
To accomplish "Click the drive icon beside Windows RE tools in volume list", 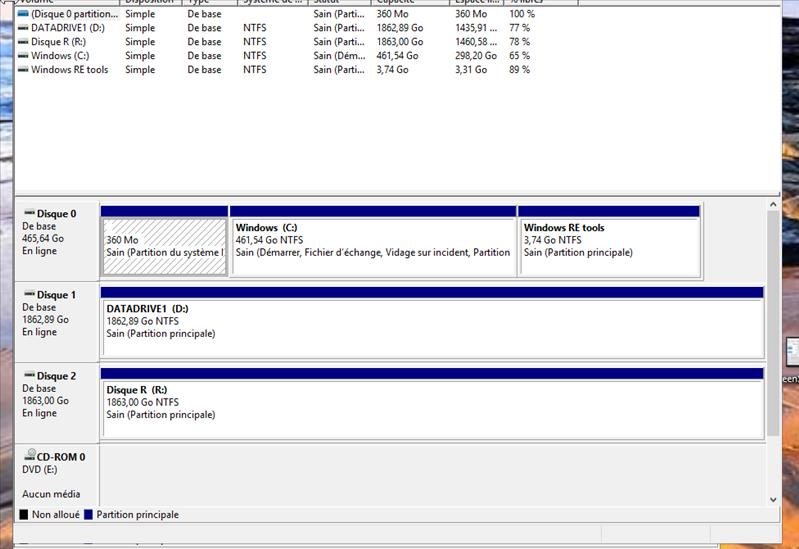I will (23, 69).
